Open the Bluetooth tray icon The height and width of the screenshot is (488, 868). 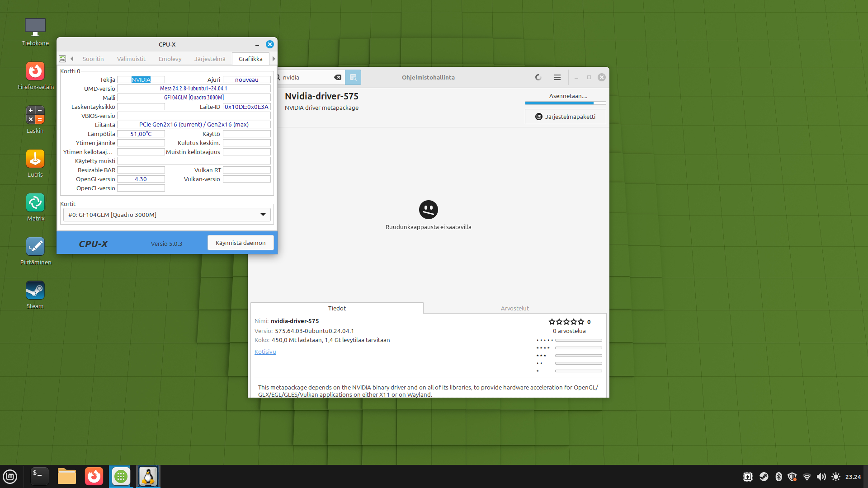click(x=778, y=477)
